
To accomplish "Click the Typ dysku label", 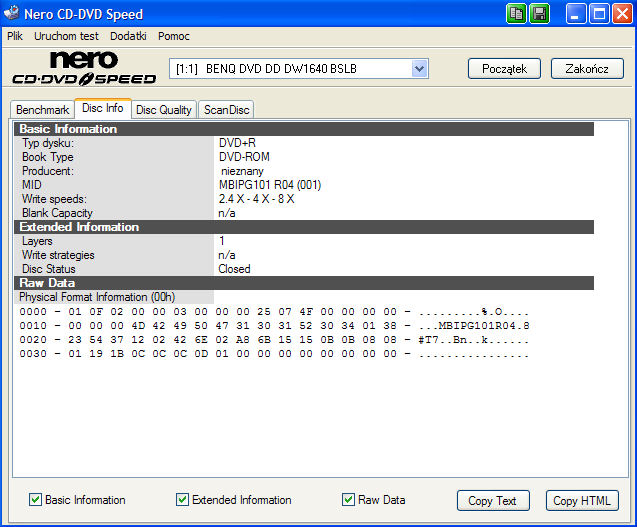I will [x=48, y=143].
